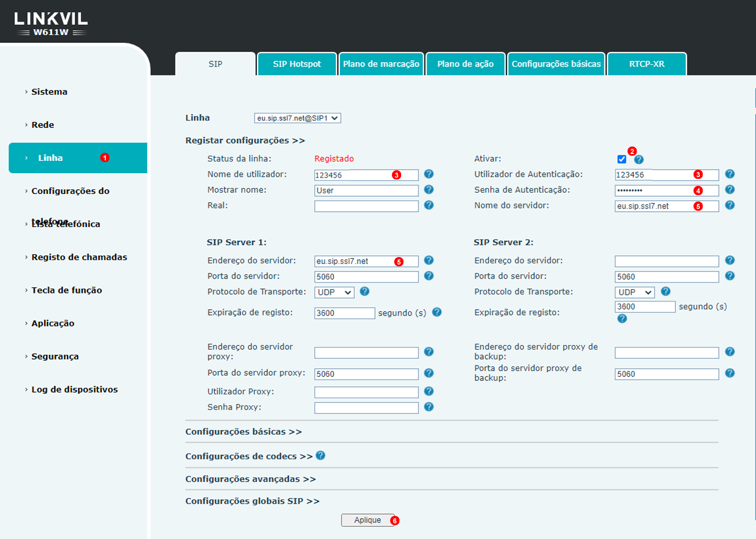Click help icon for Nome do servidor
The width and height of the screenshot is (756, 539).
click(x=729, y=206)
